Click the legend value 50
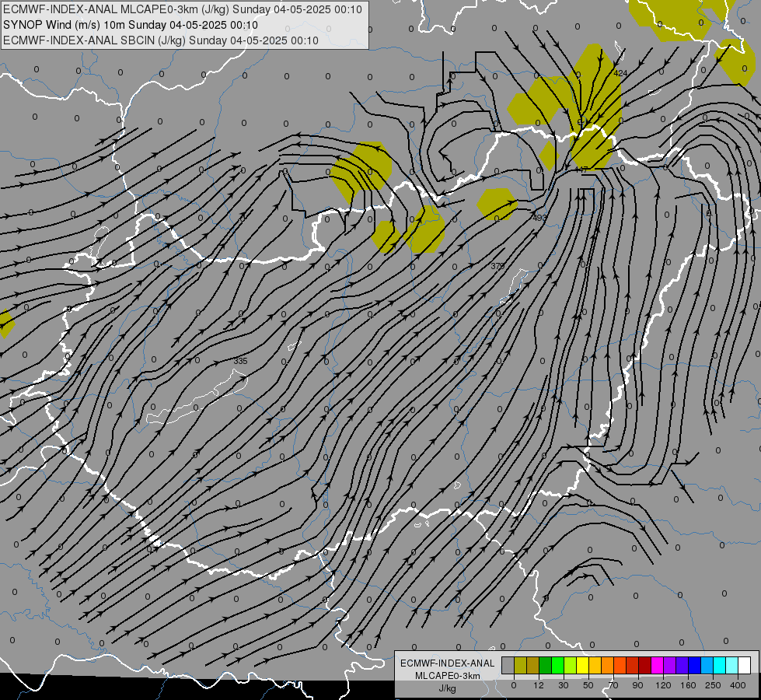The height and width of the screenshot is (700, 761). 588,685
